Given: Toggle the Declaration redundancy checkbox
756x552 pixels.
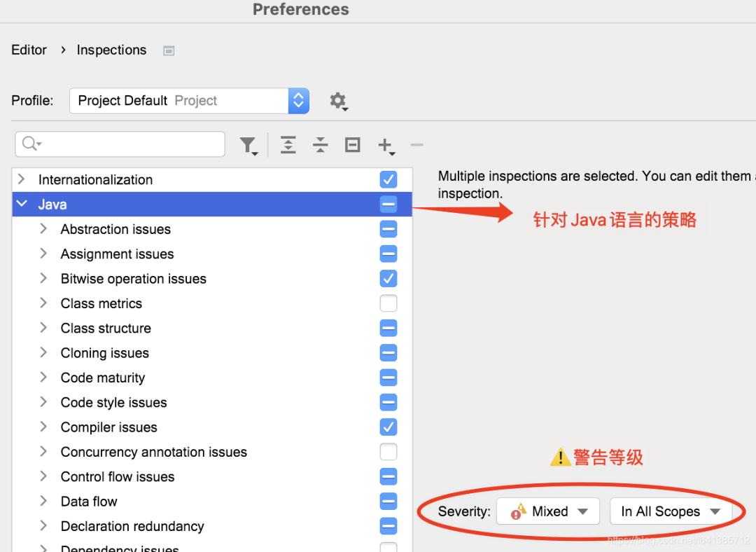Looking at the screenshot, I should pos(388,526).
